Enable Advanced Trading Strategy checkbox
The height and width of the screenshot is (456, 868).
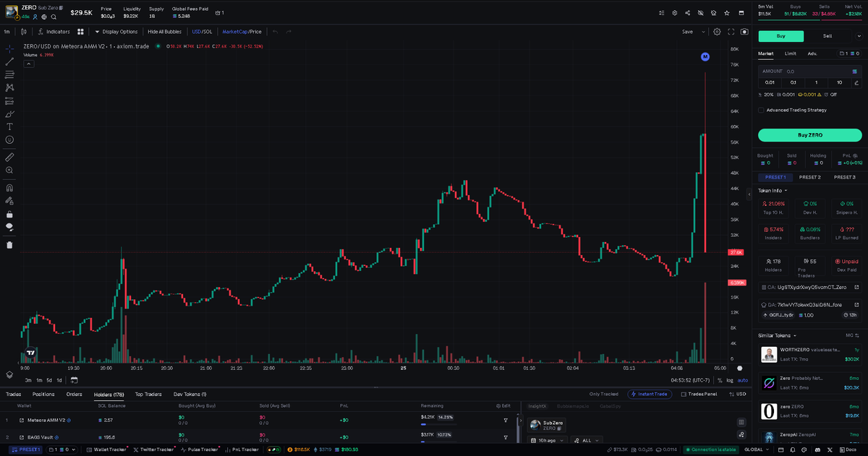(x=761, y=110)
